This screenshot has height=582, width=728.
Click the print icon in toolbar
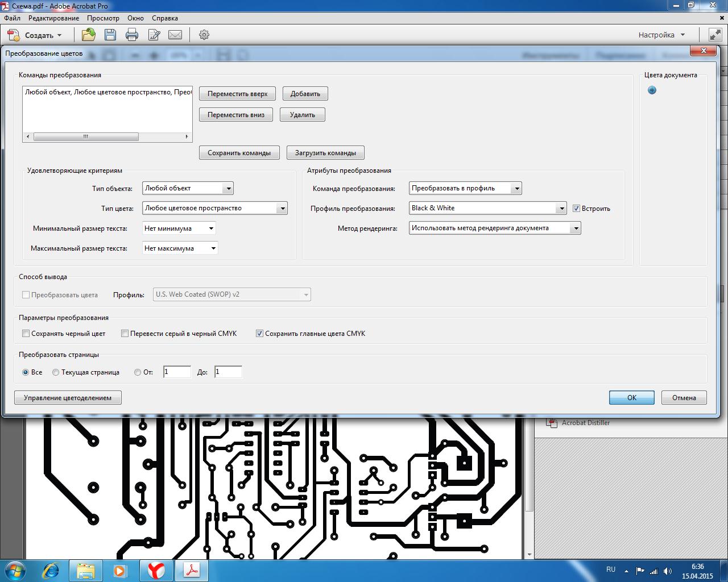coord(132,35)
